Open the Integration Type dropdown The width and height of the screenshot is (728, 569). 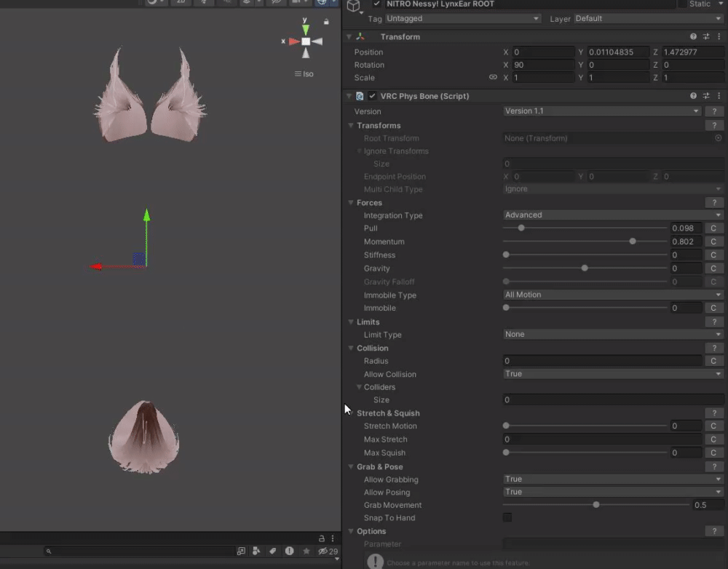pos(612,215)
